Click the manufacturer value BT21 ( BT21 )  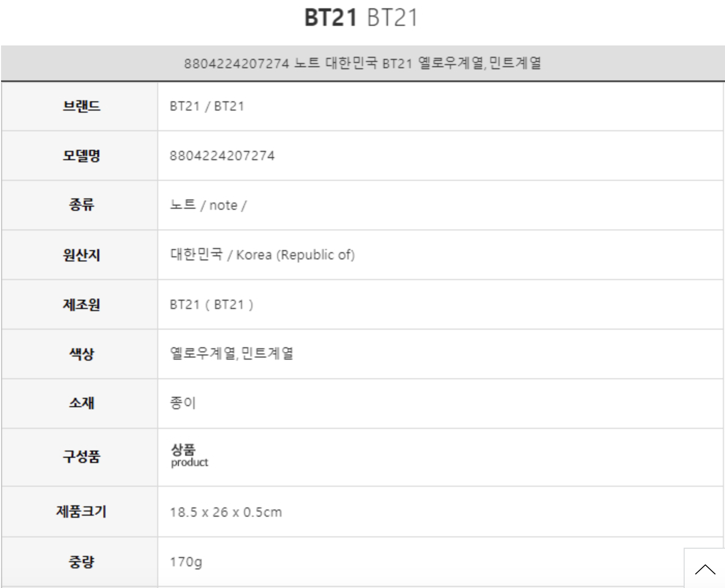click(x=212, y=304)
